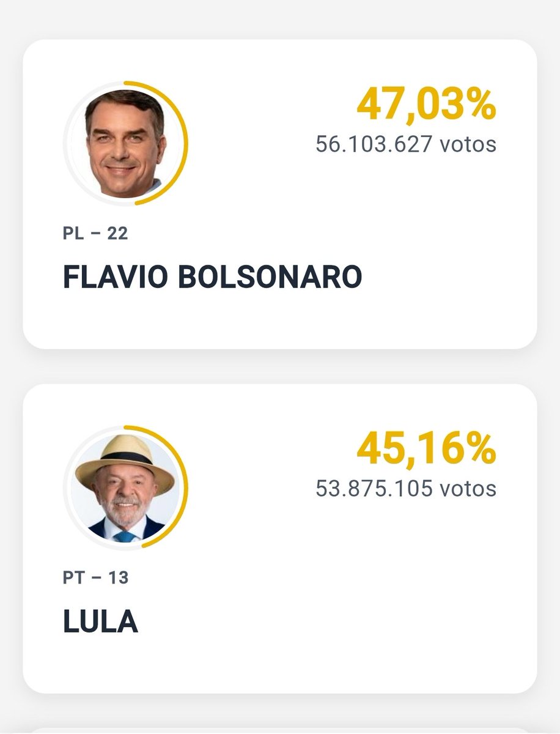Click the gray gap between the two cards
The width and height of the screenshot is (560, 734).
(x=280, y=366)
